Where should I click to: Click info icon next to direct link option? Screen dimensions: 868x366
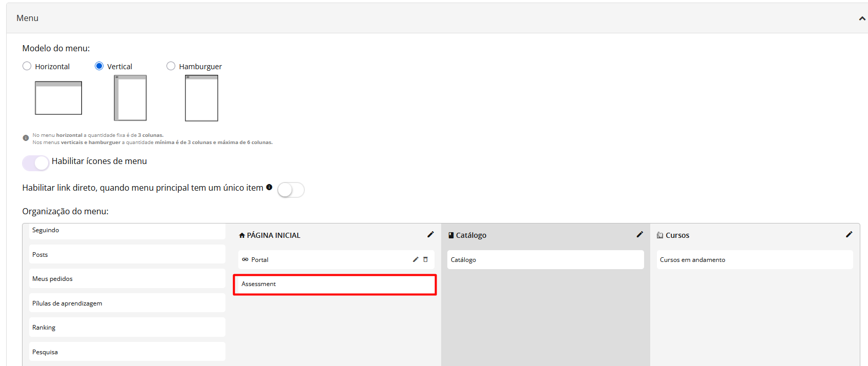click(x=269, y=187)
